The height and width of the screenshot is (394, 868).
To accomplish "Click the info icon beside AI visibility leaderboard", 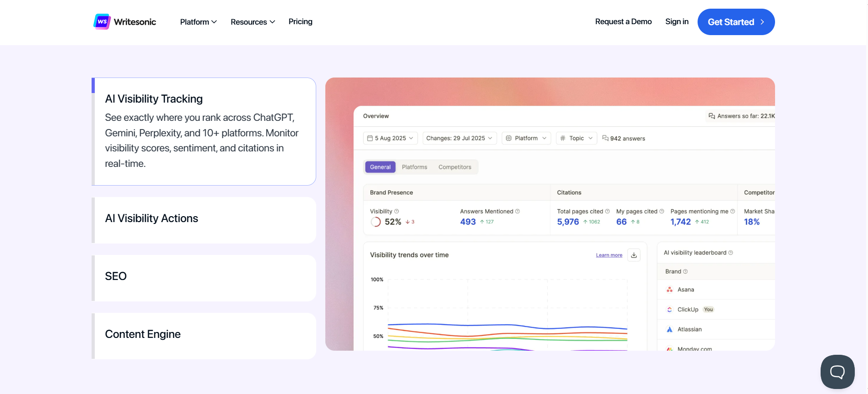I will [731, 253].
